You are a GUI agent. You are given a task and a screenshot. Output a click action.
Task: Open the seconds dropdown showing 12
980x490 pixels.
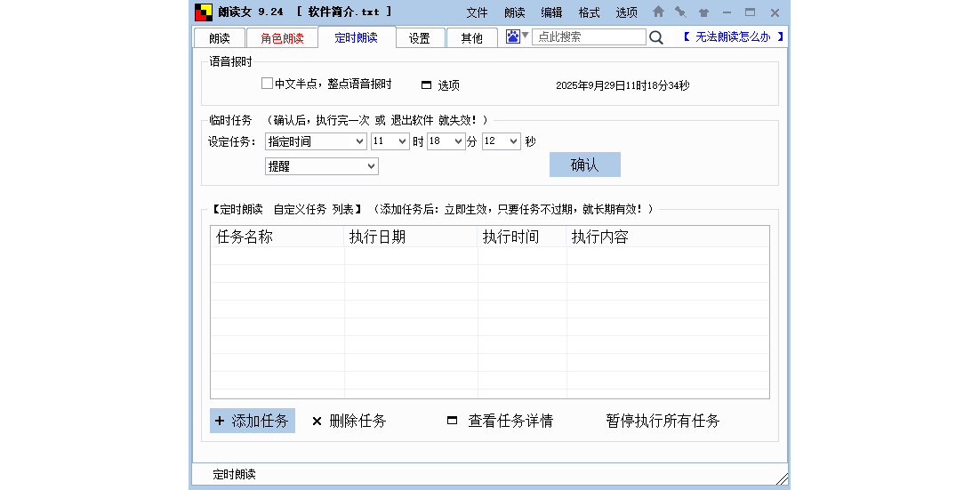click(513, 141)
